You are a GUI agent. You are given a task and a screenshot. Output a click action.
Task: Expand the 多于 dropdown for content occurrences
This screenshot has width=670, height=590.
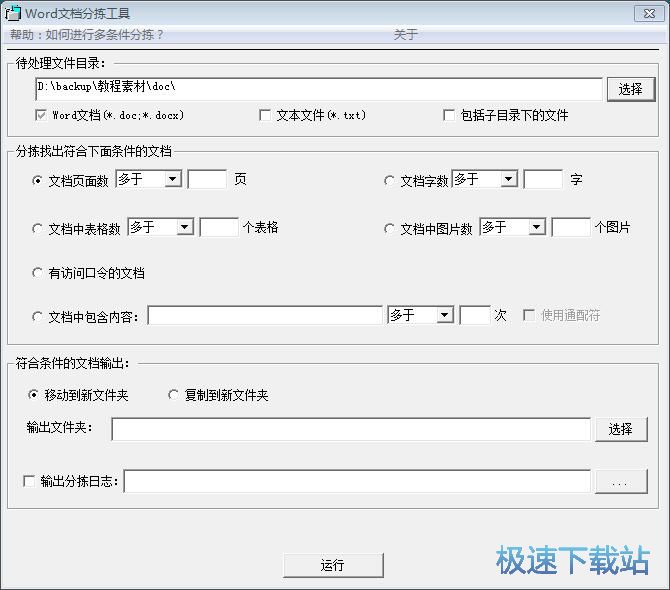[445, 315]
